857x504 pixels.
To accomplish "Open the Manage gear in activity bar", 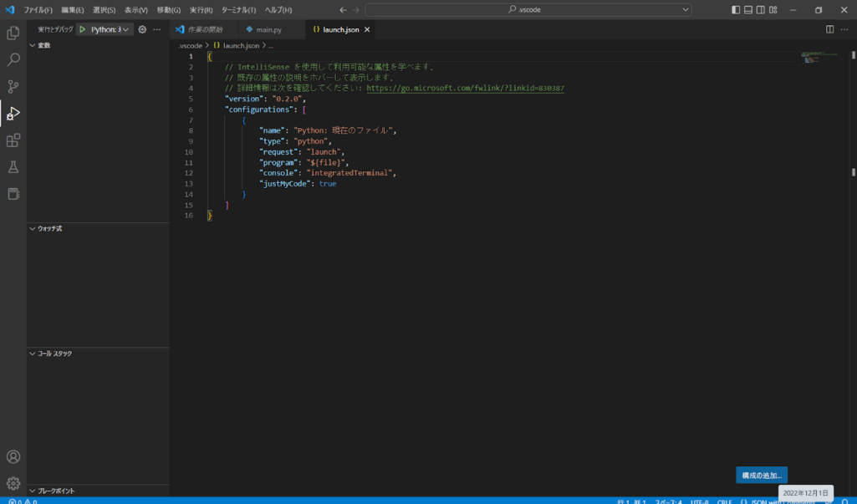I will click(x=13, y=483).
